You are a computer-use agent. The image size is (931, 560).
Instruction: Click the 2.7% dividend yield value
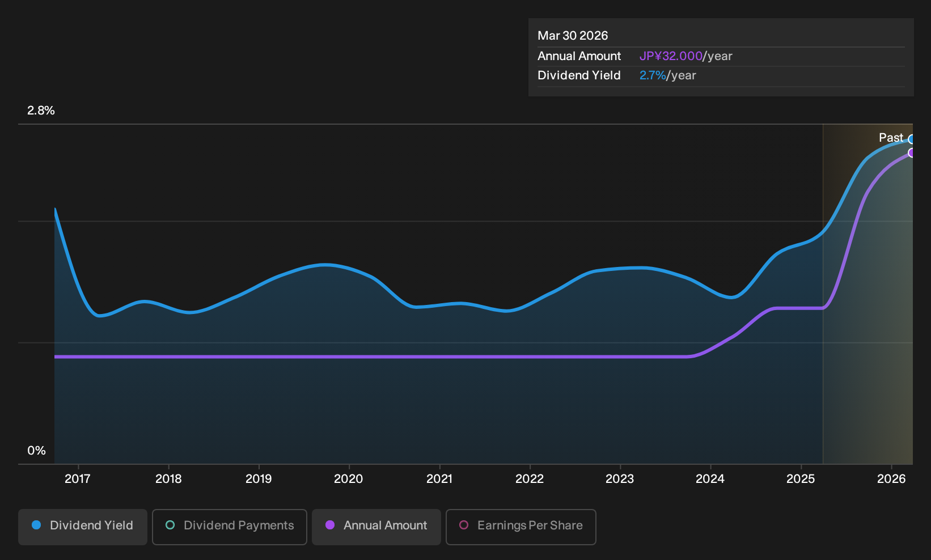pyautogui.click(x=653, y=75)
